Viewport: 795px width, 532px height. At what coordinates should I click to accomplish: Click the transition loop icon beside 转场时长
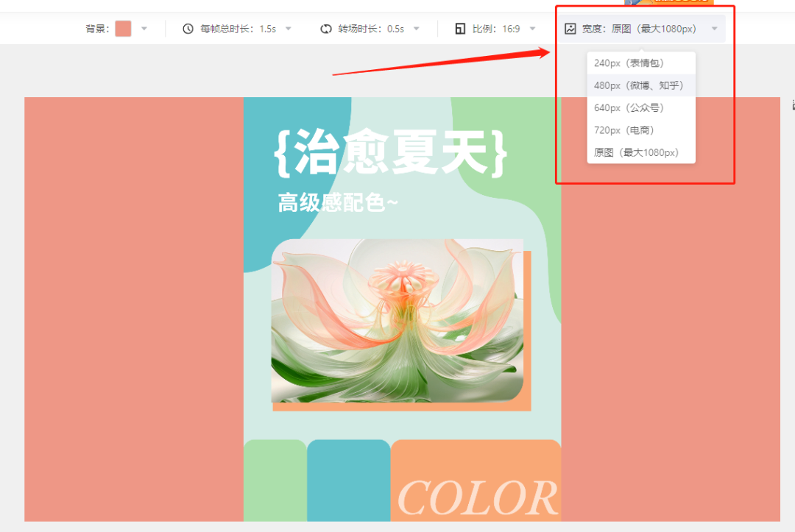coord(325,29)
